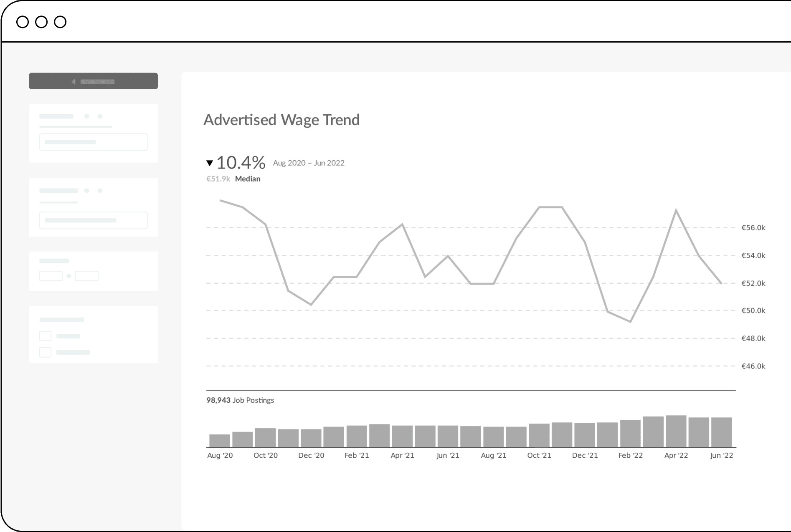Click first dot icon in top sidebar card
The width and height of the screenshot is (791, 532).
[x=87, y=116]
